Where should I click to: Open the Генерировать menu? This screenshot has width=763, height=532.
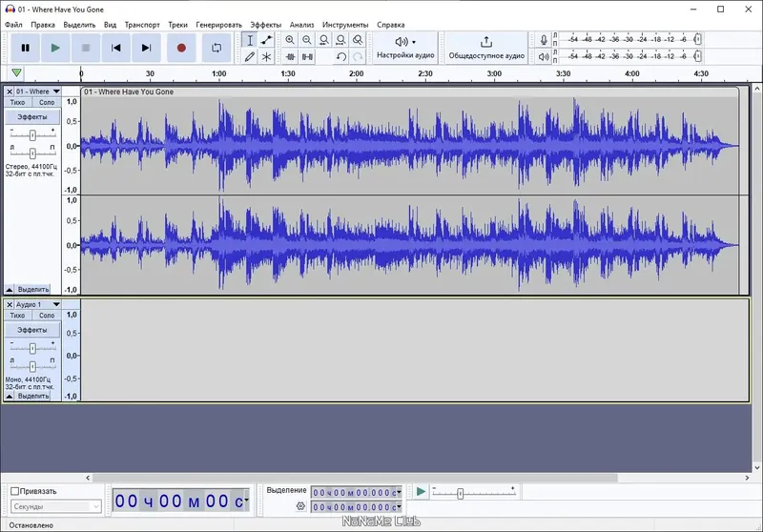point(219,25)
